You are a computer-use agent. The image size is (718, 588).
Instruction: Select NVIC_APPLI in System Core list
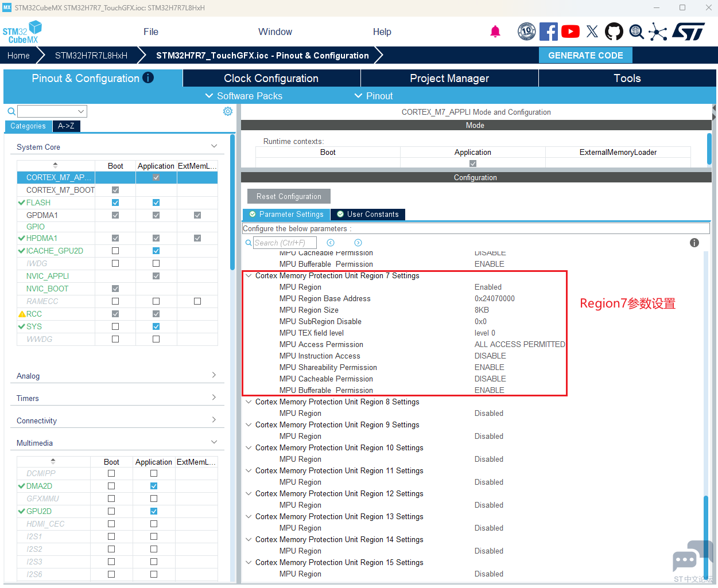pos(48,276)
